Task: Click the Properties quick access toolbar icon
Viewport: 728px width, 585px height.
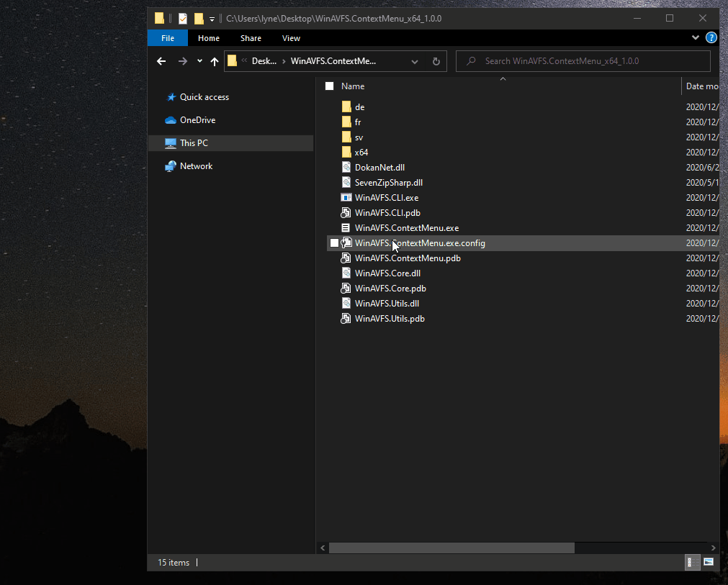Action: (x=183, y=19)
